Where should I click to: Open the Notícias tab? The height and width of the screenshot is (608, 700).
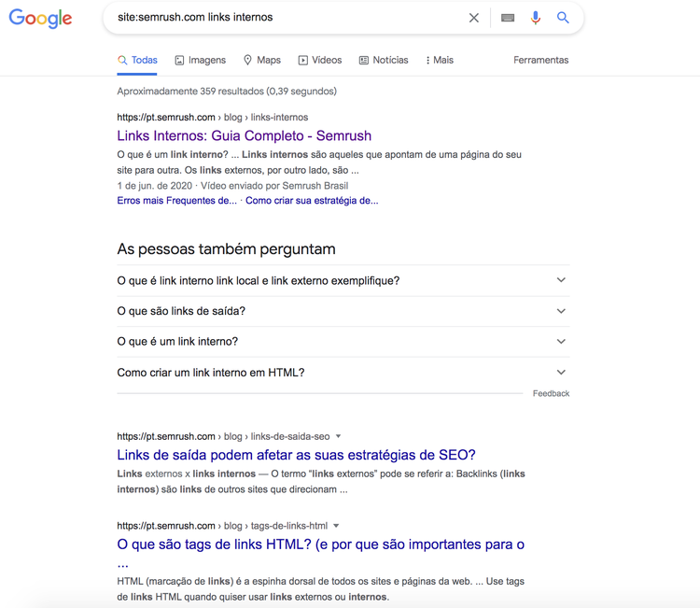click(384, 61)
